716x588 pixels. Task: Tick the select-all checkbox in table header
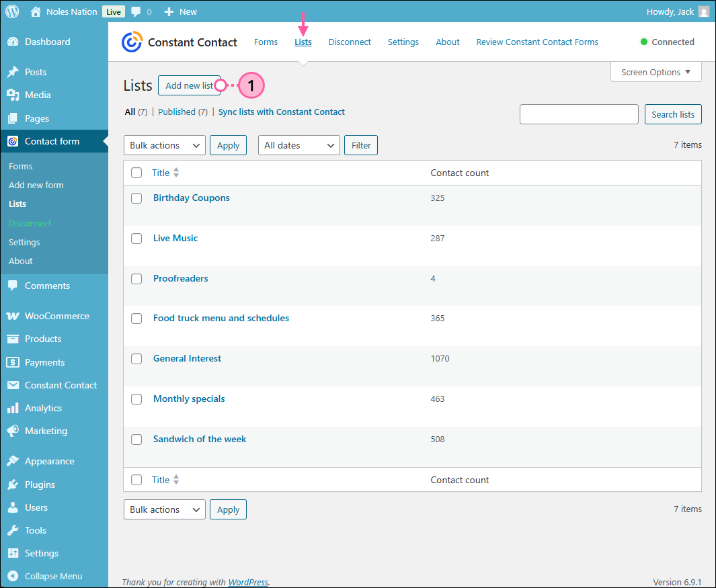point(136,173)
